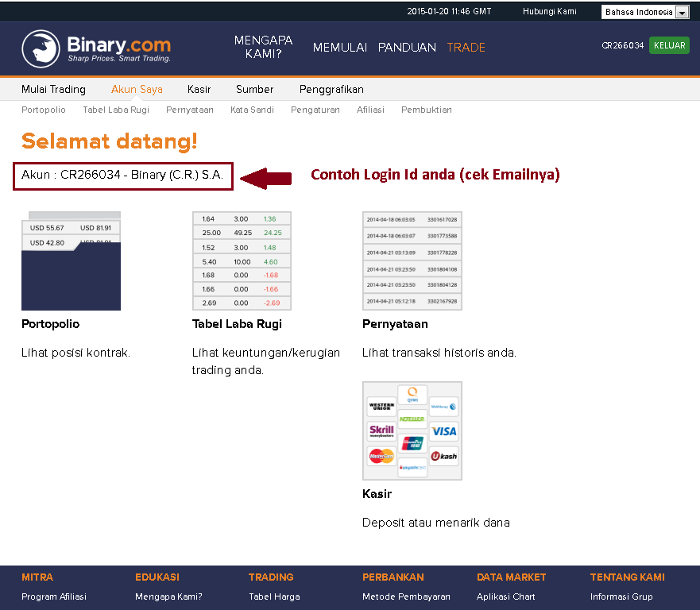Viewport: 700px width, 610px height.
Task: Click the Western Union payment icon
Action: [x=381, y=407]
